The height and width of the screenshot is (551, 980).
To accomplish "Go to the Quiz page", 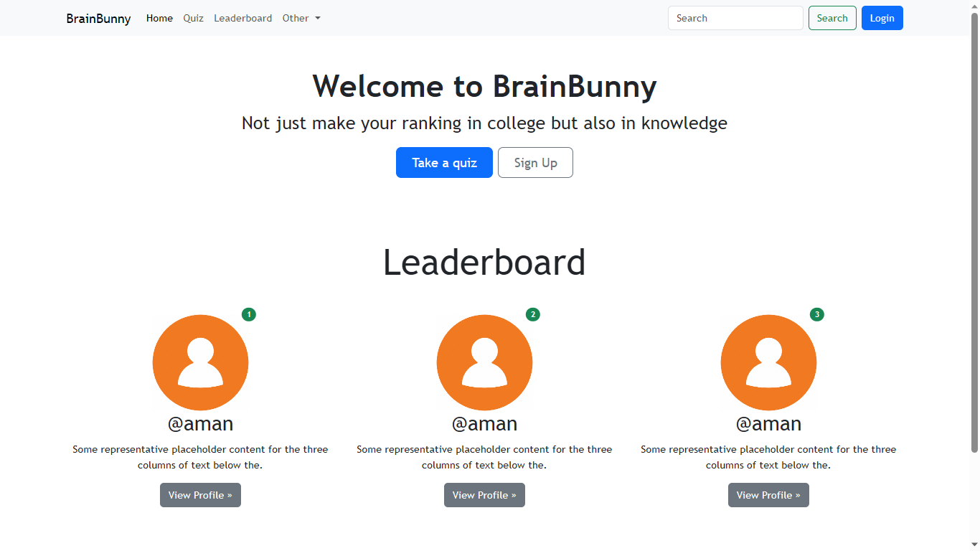I will pyautogui.click(x=193, y=18).
